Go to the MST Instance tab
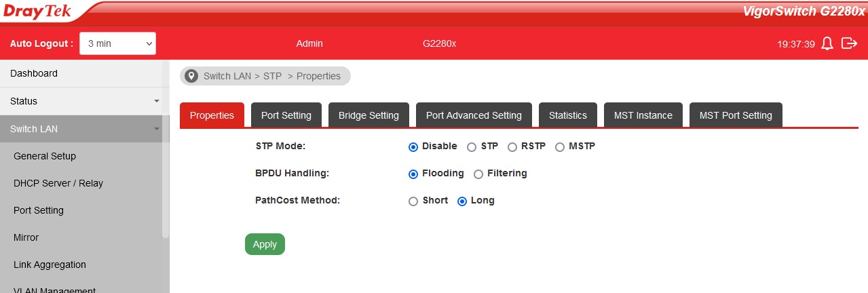This screenshot has height=293, width=868. [643, 115]
